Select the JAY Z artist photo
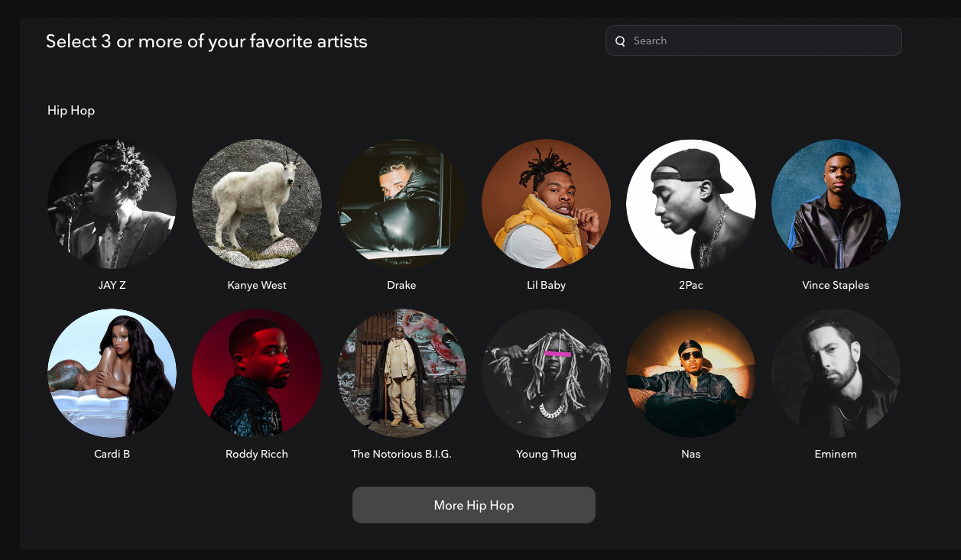Screen dimensions: 961x560 click(x=112, y=204)
